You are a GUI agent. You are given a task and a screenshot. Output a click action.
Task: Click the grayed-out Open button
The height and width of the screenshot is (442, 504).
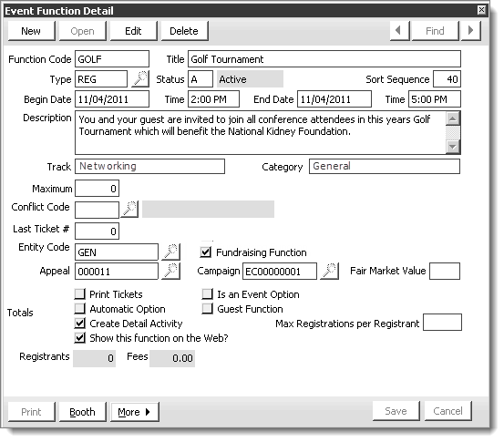tap(83, 31)
